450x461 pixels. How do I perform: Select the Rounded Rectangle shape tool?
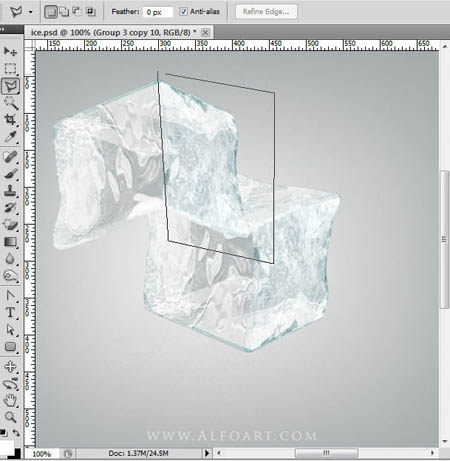coord(10,347)
